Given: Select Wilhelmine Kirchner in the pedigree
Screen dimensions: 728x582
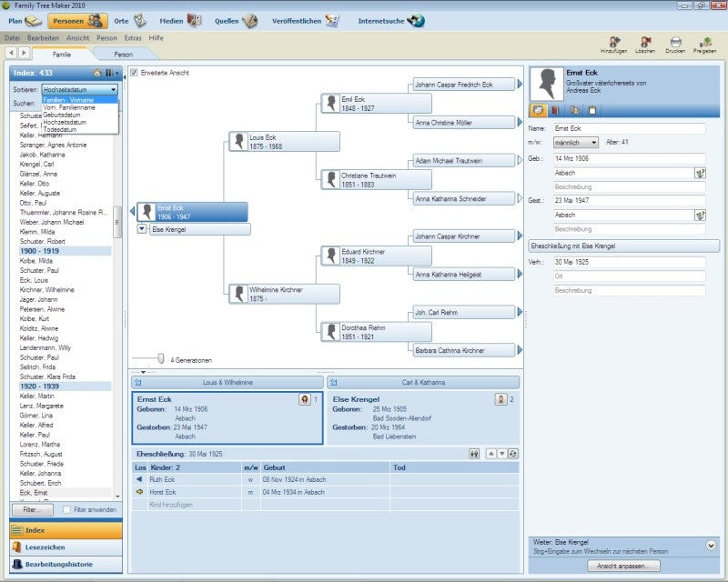Looking at the screenshot, I should (x=285, y=294).
